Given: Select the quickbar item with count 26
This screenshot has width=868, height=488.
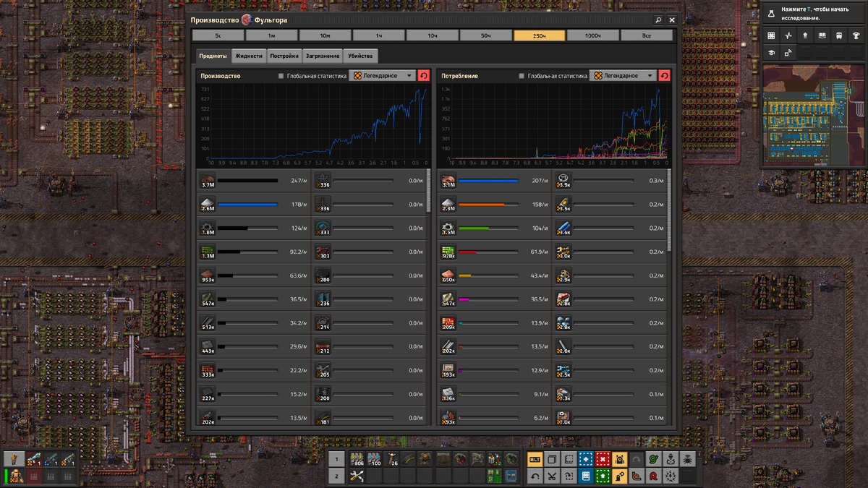Looking at the screenshot, I should pyautogui.click(x=391, y=459).
